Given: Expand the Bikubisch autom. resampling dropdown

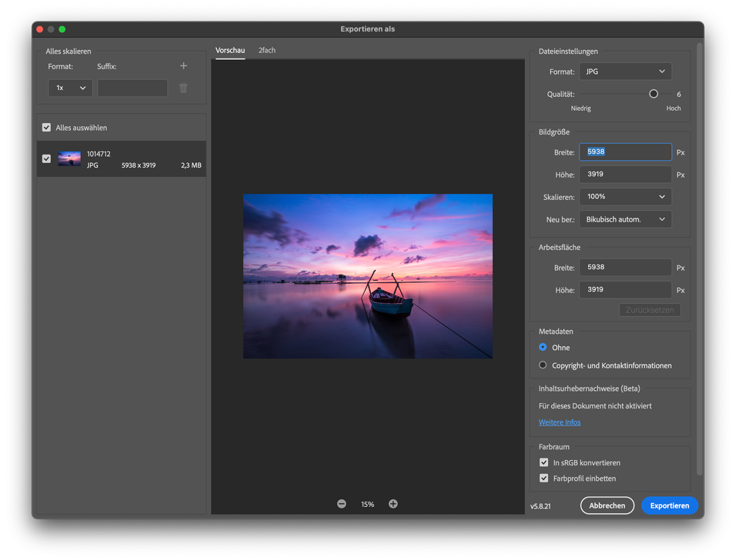Looking at the screenshot, I should tap(625, 219).
